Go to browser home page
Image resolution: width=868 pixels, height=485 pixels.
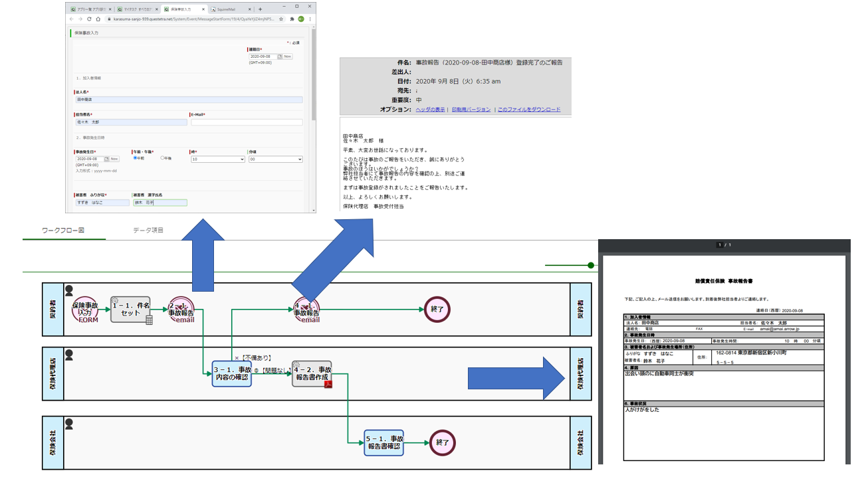coord(98,19)
